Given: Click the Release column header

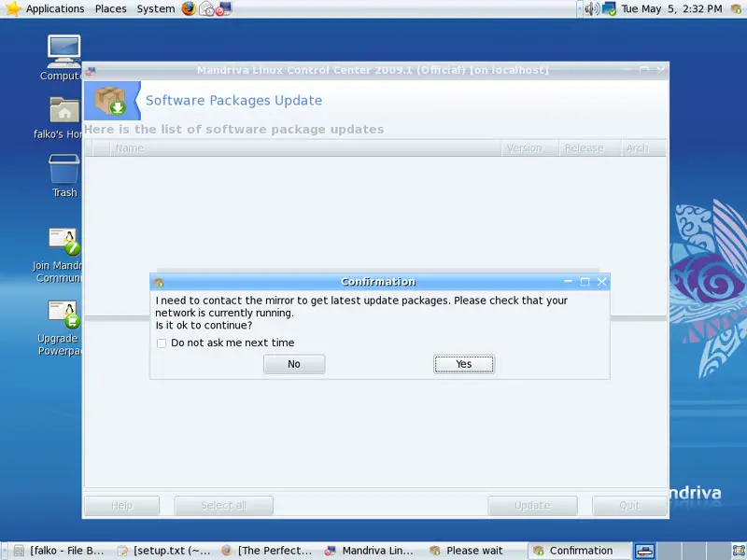Looking at the screenshot, I should point(590,148).
